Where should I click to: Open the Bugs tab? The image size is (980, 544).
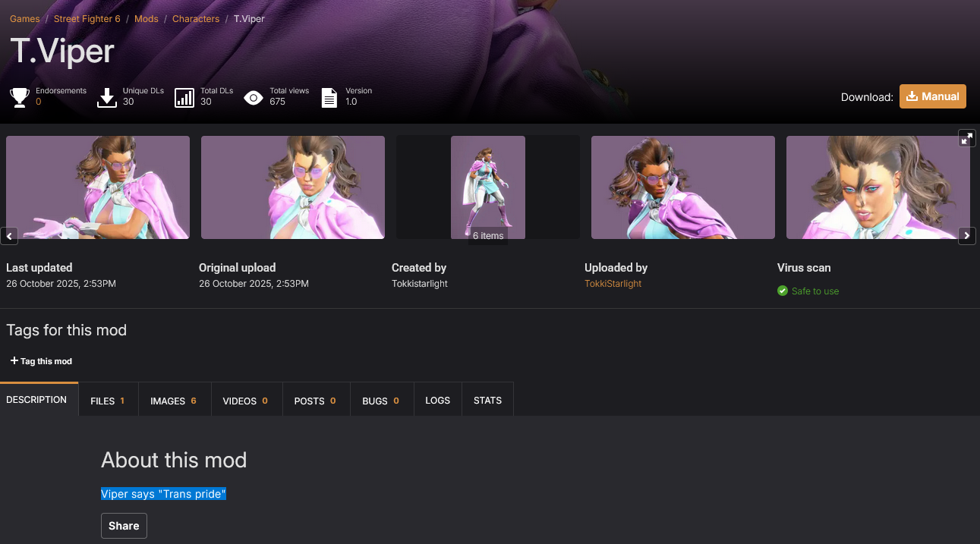(381, 401)
